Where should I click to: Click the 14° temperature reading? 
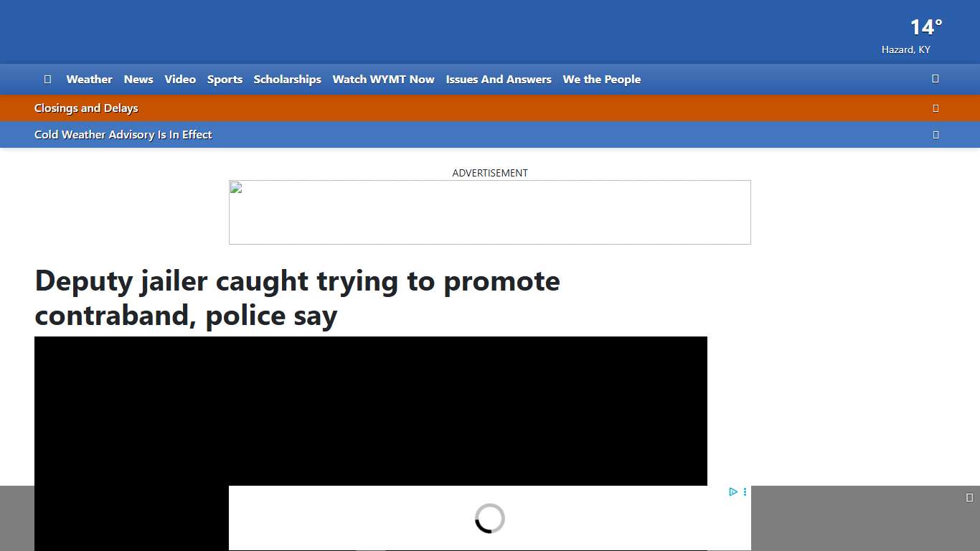(x=925, y=28)
